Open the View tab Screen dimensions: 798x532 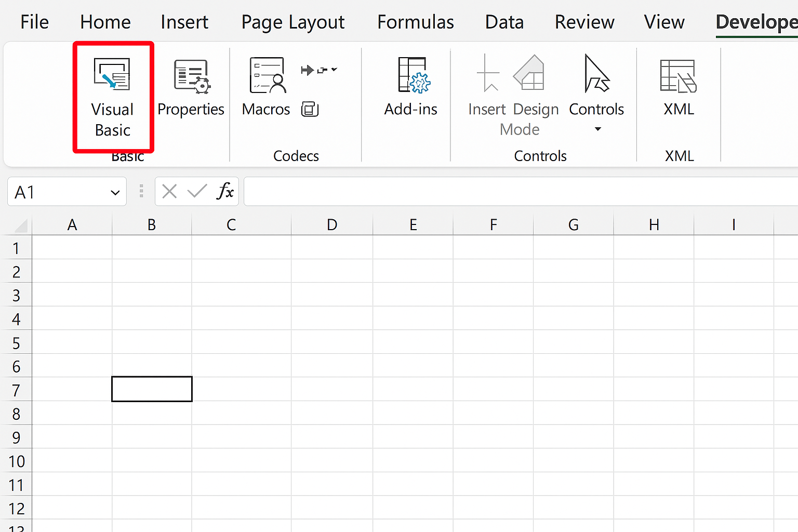(x=664, y=22)
